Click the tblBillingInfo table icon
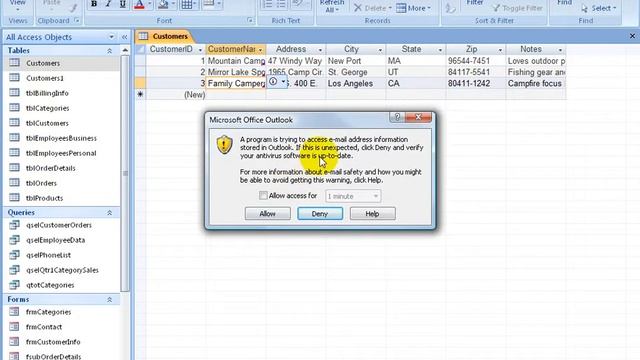Image resolution: width=640 pixels, height=360 pixels. click(x=14, y=93)
